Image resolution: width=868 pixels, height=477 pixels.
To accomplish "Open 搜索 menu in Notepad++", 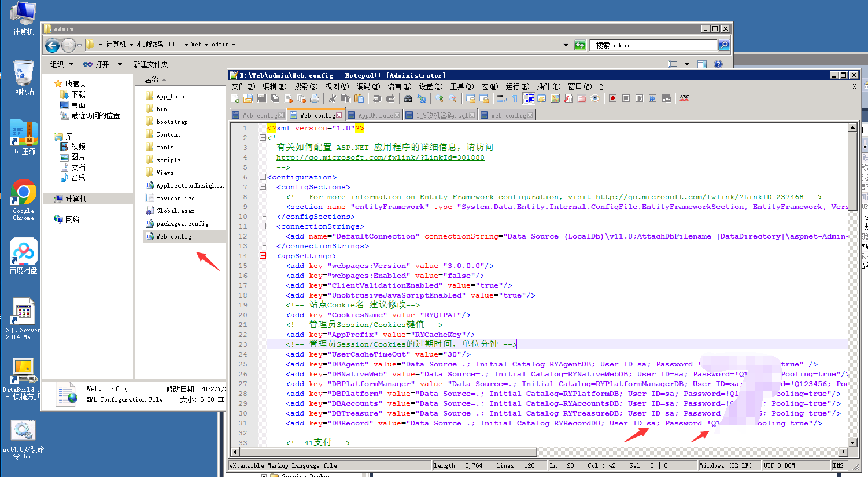I will 305,86.
